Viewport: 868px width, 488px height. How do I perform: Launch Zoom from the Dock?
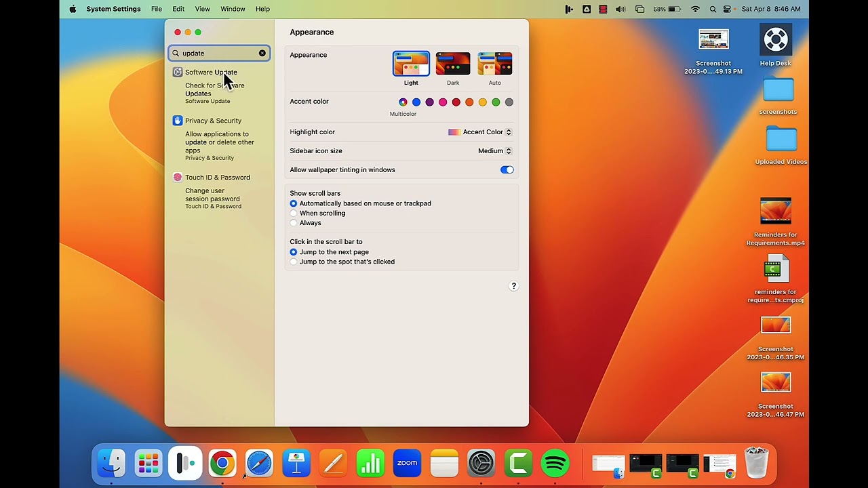pos(407,464)
